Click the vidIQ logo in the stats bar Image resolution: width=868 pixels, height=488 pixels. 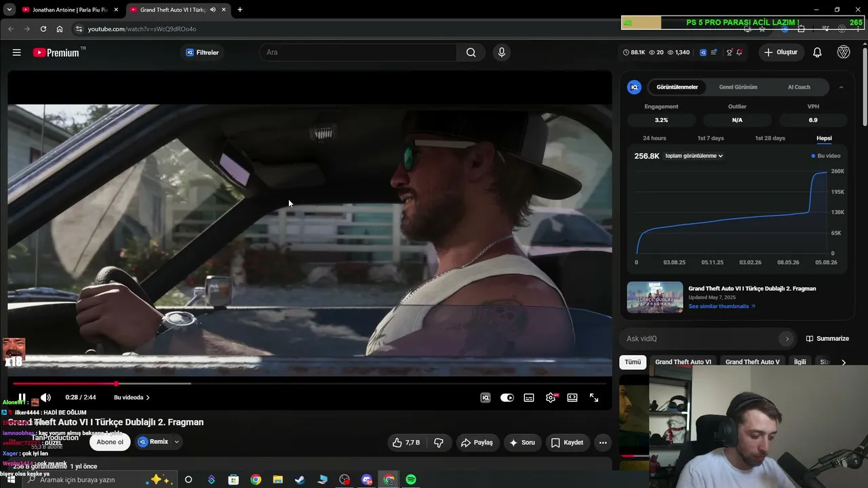pos(703,52)
